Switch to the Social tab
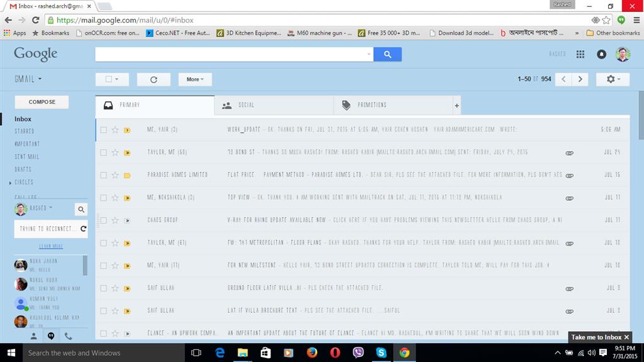This screenshot has height=362, width=644. pyautogui.click(x=274, y=105)
